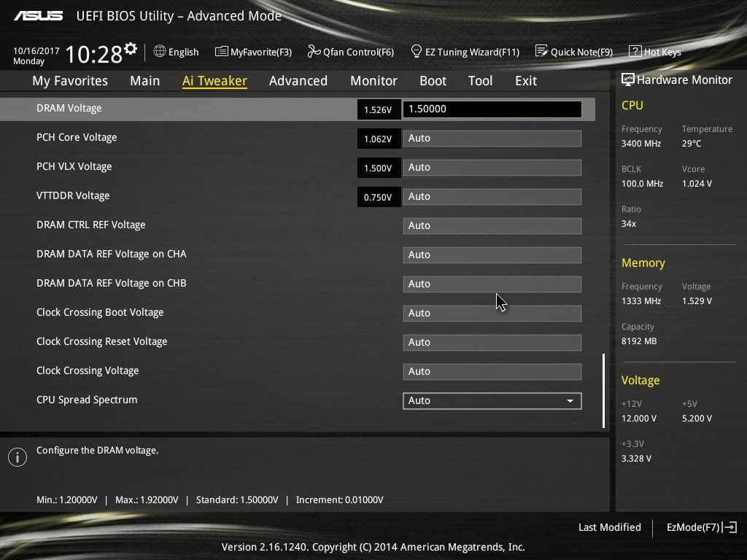The width and height of the screenshot is (747, 560).
Task: Click the 1.500V PCH VLX reading
Action: click(379, 168)
